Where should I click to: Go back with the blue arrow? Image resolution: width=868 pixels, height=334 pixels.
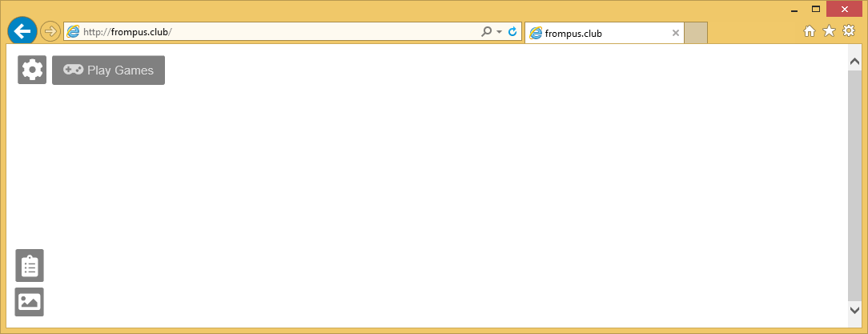22,31
